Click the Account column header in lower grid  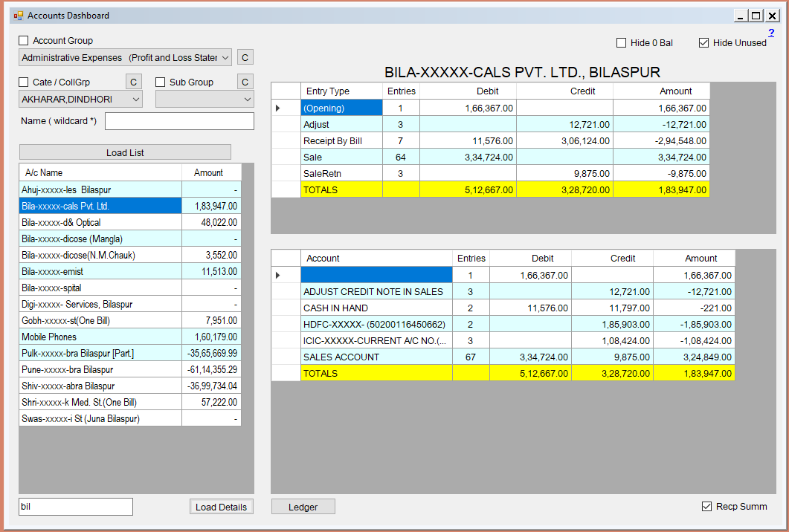[x=376, y=258]
